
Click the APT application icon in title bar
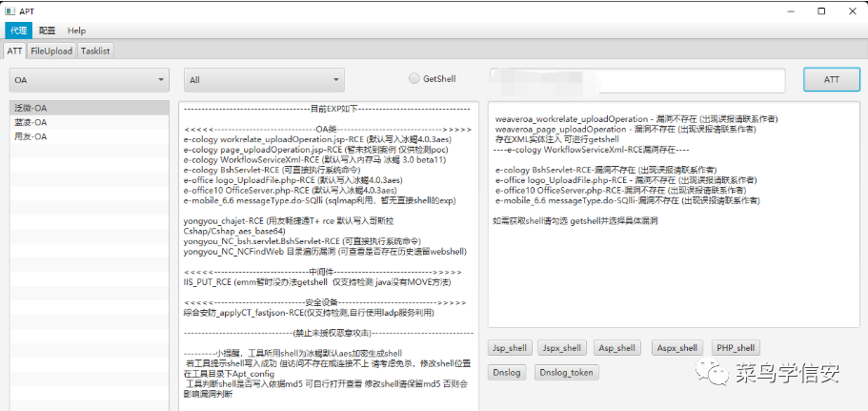click(10, 10)
